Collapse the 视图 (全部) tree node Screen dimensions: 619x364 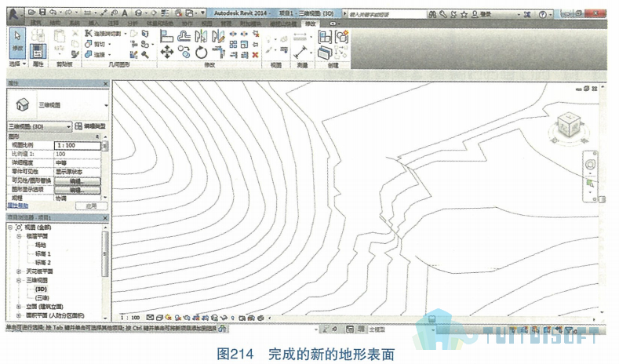coord(11,227)
